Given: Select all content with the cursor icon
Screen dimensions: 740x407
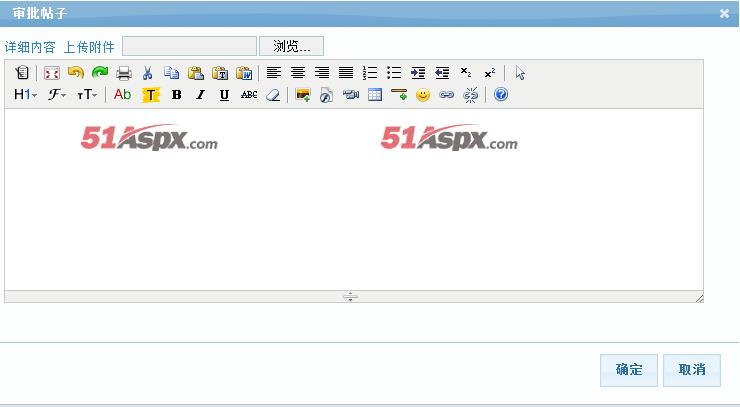Looking at the screenshot, I should tap(520, 73).
